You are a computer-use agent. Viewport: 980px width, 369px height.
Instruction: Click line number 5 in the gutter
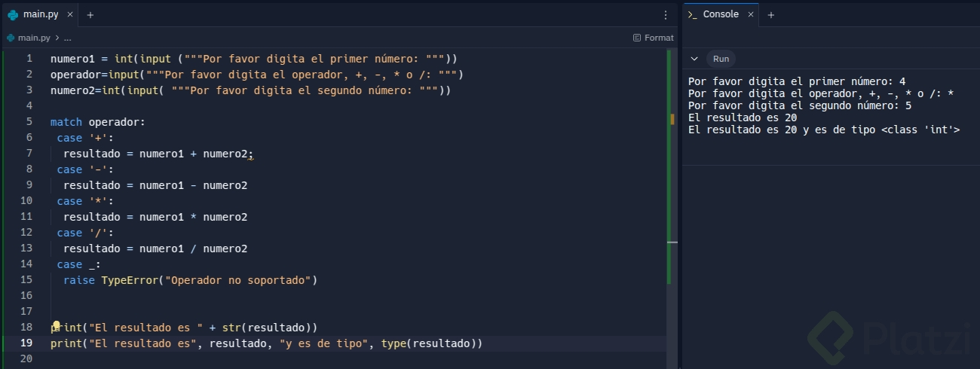pyautogui.click(x=29, y=121)
